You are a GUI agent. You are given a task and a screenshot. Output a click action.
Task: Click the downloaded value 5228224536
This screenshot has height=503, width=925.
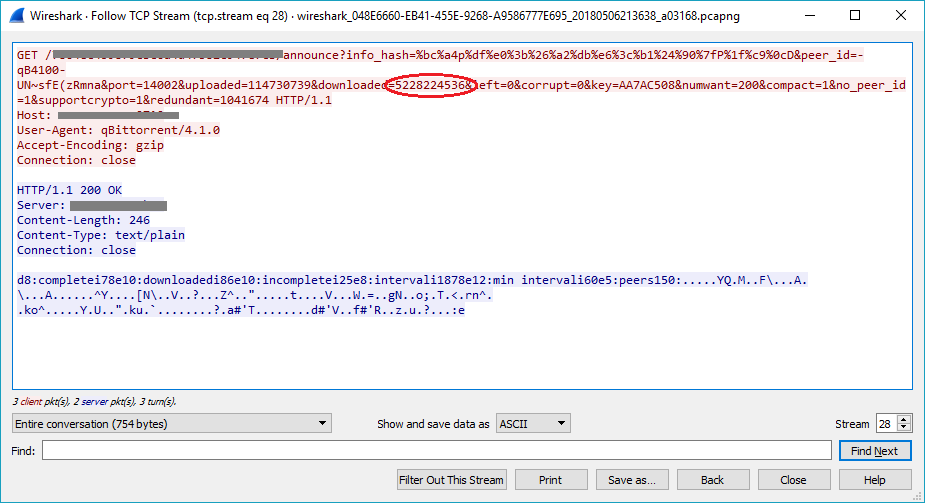tap(430, 85)
